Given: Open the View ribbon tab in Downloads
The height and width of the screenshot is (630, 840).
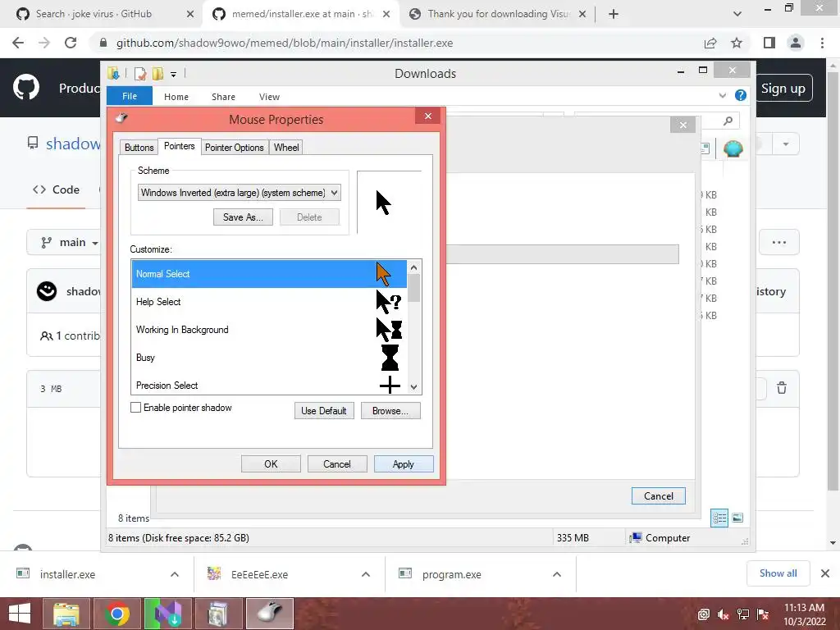Looking at the screenshot, I should [x=269, y=97].
